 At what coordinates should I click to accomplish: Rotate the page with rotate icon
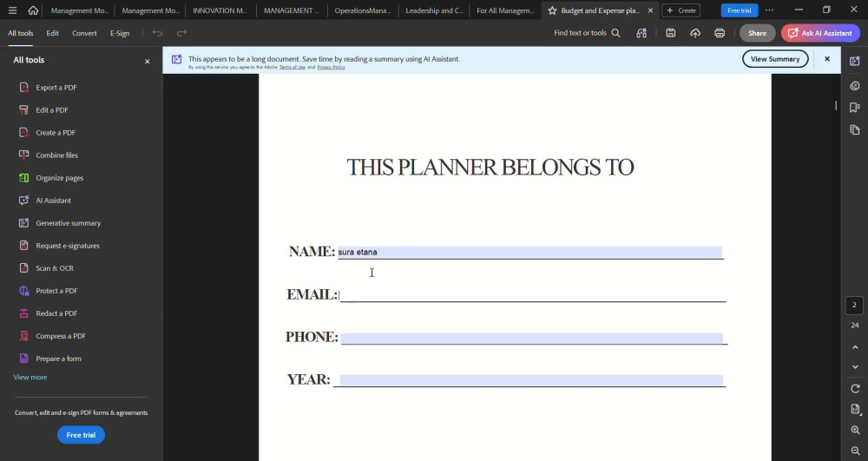pos(855,388)
